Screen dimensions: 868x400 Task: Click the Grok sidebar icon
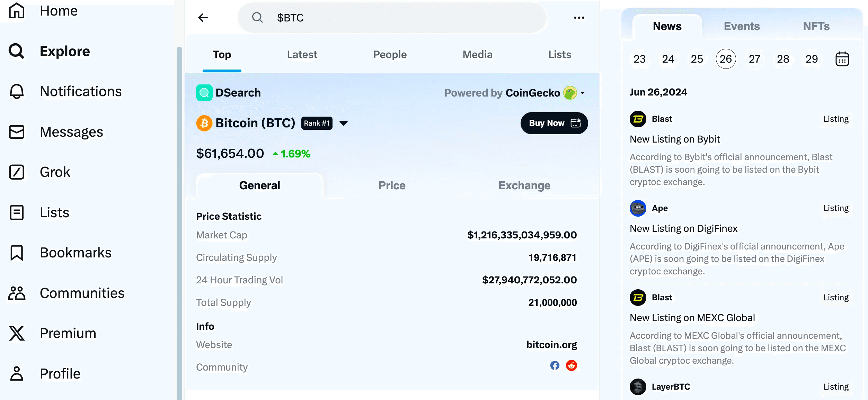click(17, 172)
